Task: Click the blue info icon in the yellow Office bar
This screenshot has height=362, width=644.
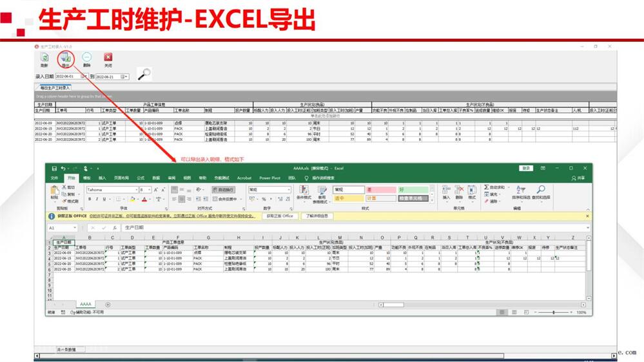Action: click(52, 216)
